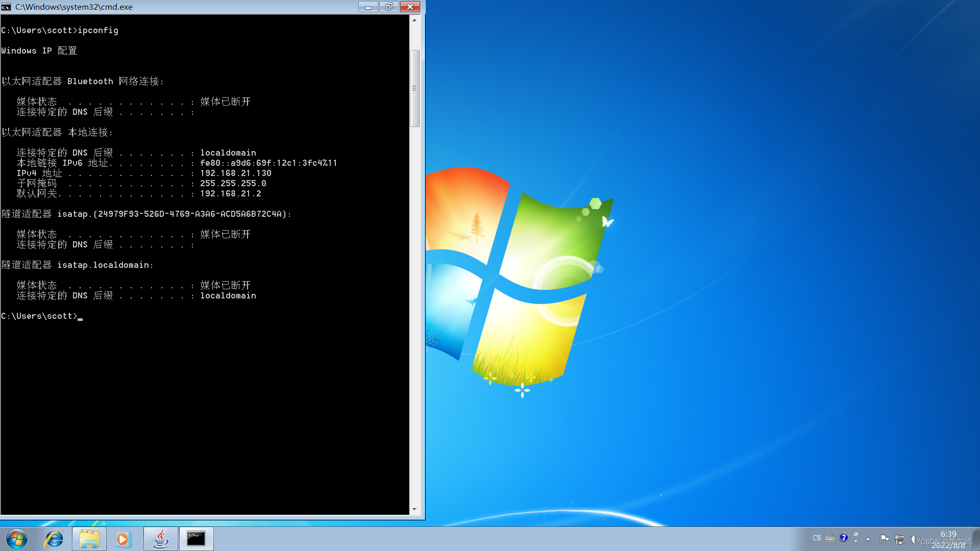Open the Java application taskbar icon
This screenshot has height=551, width=980.
pos(161,539)
